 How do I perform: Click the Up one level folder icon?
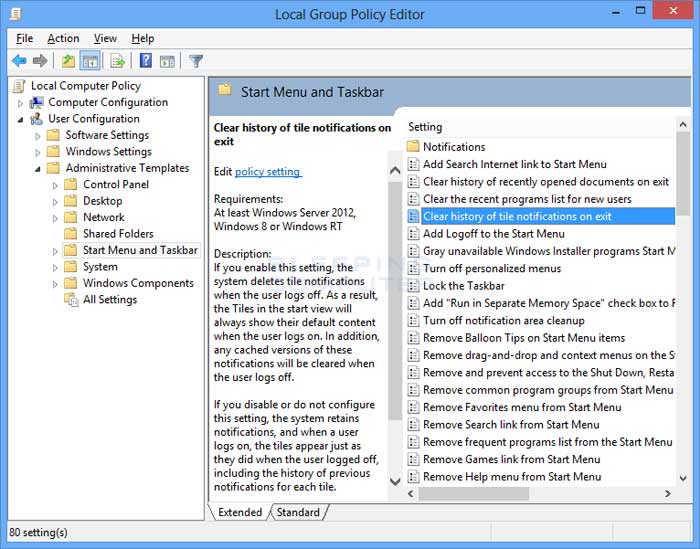68,61
